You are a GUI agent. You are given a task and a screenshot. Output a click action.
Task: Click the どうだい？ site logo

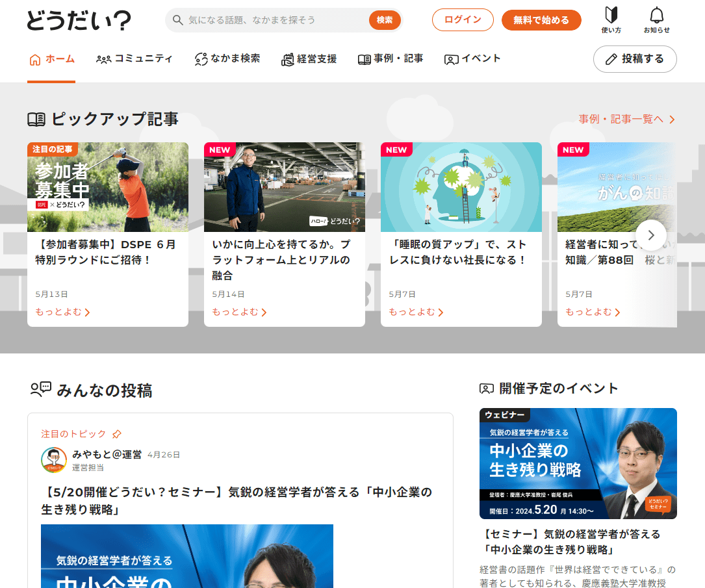(x=79, y=20)
